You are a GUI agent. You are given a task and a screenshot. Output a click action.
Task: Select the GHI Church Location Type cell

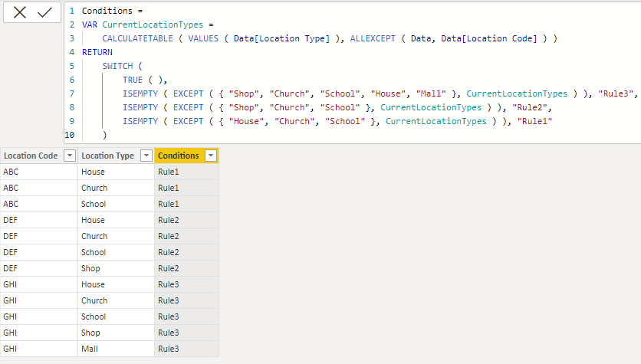[116, 300]
